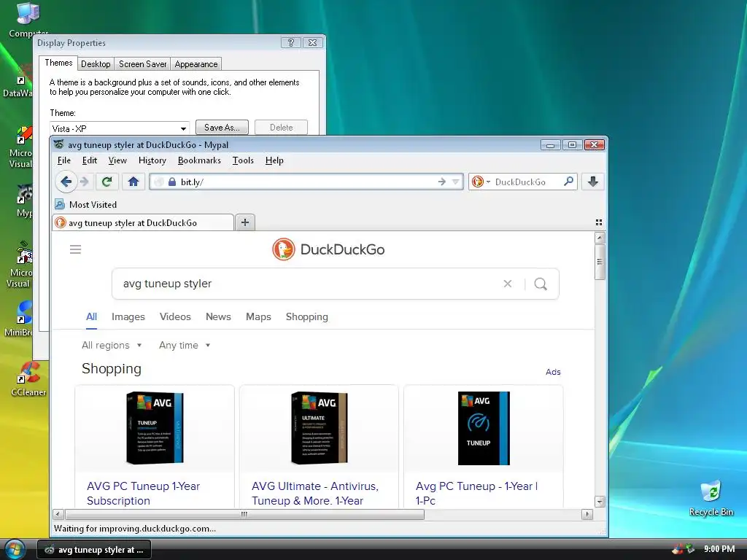This screenshot has width=747, height=560.
Task: Click AVG Ultimate box product image
Action: 320,428
